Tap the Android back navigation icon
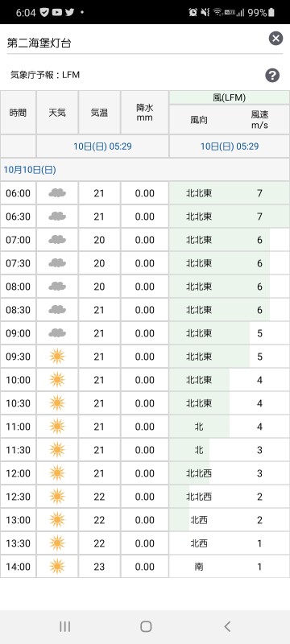 tap(227, 626)
